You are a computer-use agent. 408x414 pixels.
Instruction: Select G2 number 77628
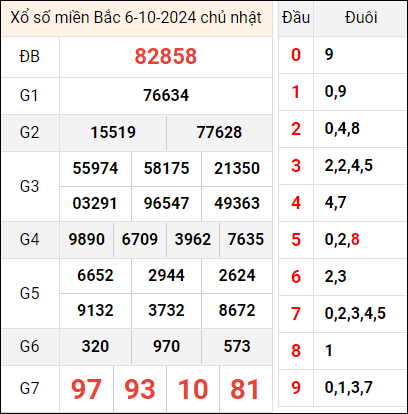(x=219, y=132)
